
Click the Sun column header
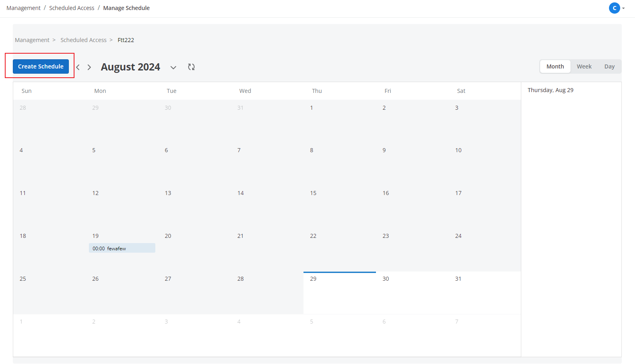(26, 91)
